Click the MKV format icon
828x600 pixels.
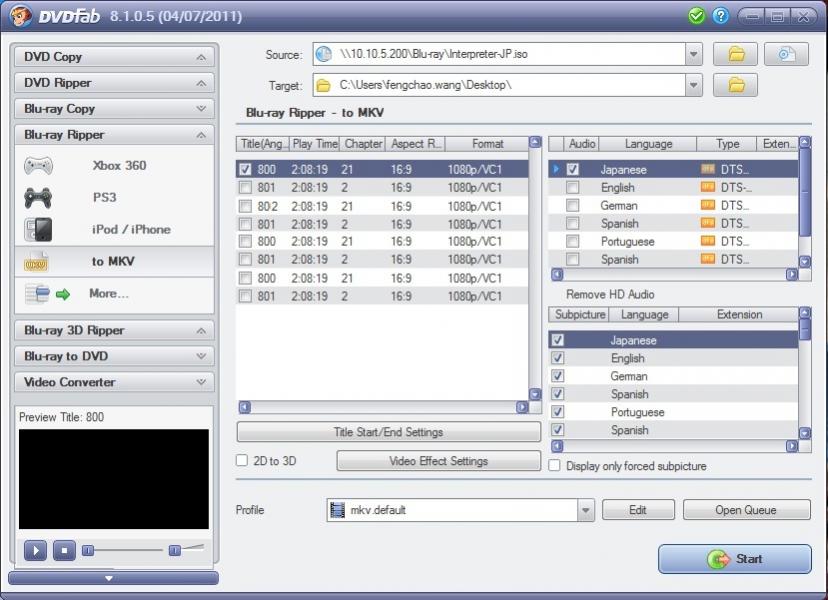[x=38, y=262]
